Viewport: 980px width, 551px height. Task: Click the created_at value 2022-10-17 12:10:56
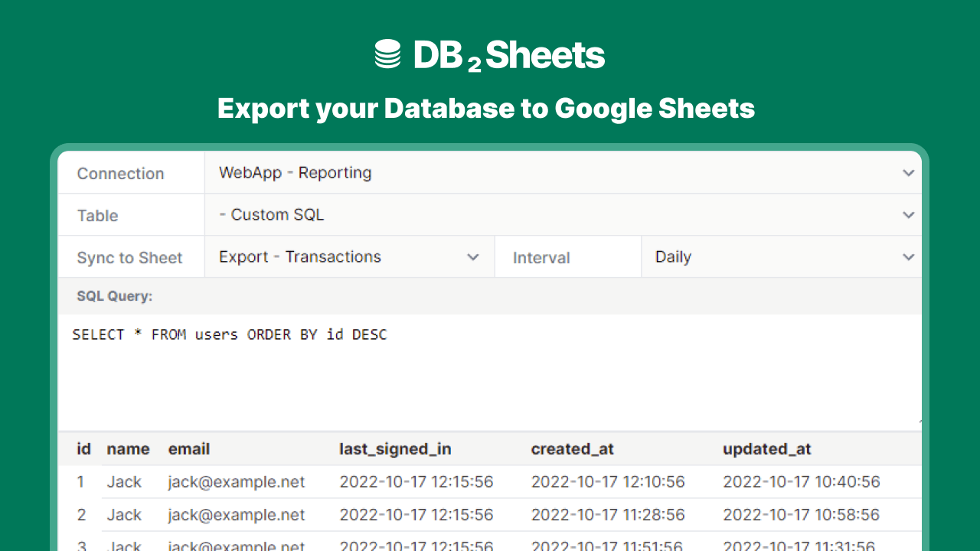click(x=608, y=482)
